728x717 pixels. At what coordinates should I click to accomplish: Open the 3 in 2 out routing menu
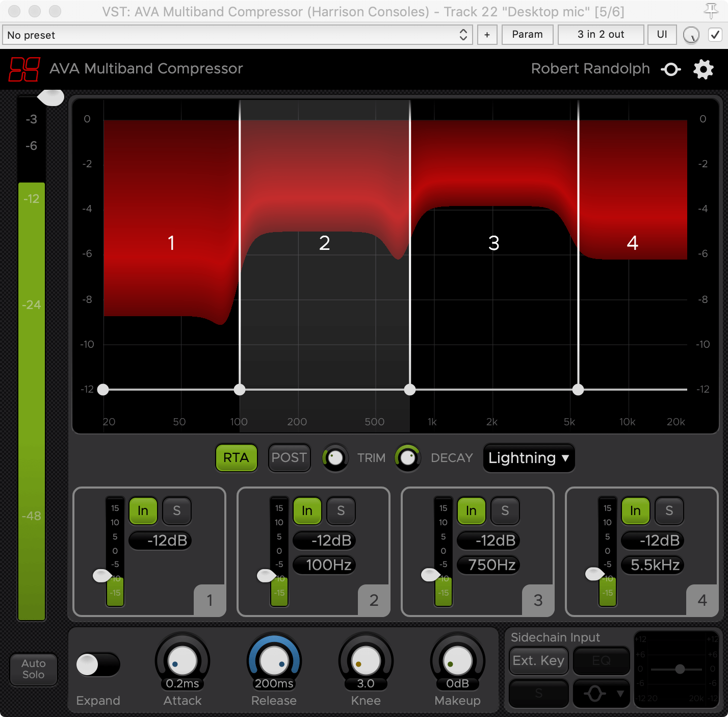click(600, 35)
